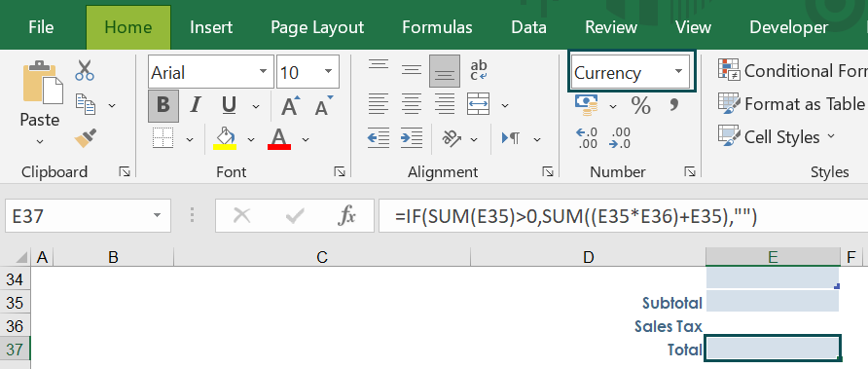
Task: Click in the formula bar text
Action: coord(576,217)
